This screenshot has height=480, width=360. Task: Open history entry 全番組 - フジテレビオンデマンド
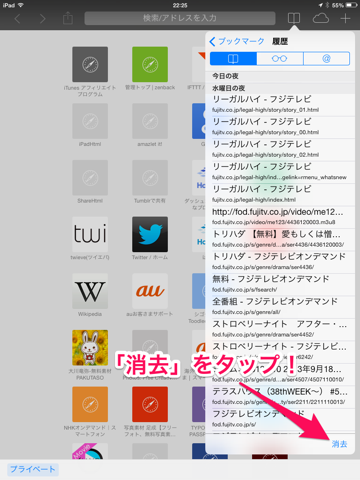280,307
